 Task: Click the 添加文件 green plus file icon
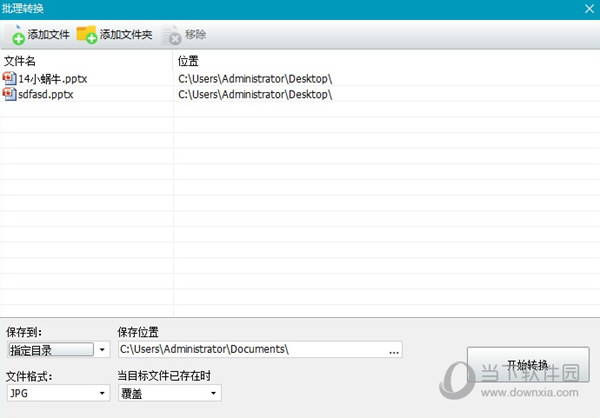point(17,35)
